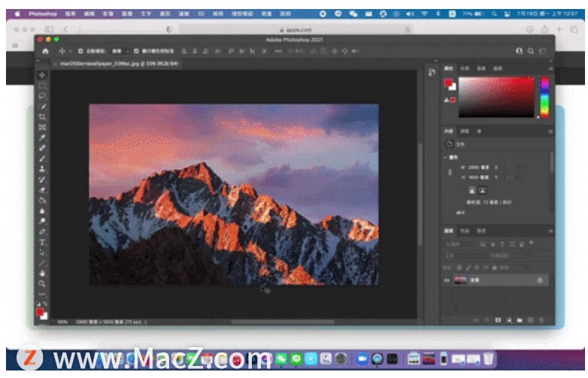Viewport: 588px width, 378px height.
Task: Toggle lock all padlock icon in Layers panel
Action: click(x=494, y=268)
